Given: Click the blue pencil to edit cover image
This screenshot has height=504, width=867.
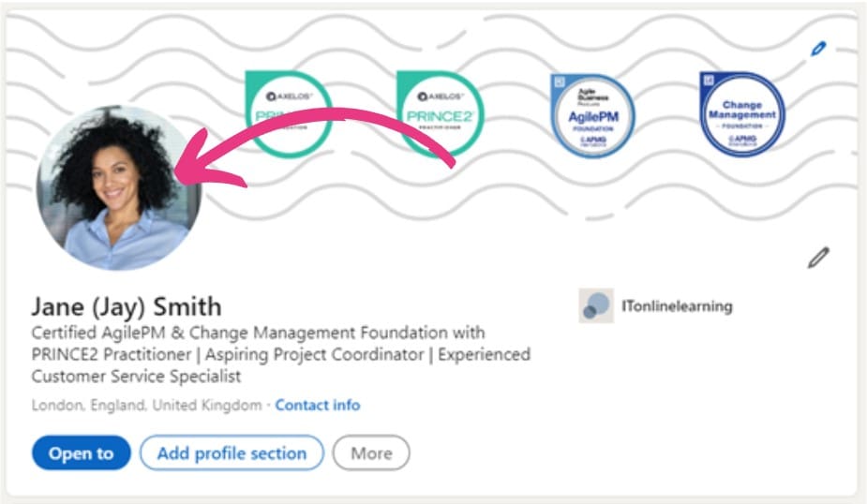Looking at the screenshot, I should point(818,47).
